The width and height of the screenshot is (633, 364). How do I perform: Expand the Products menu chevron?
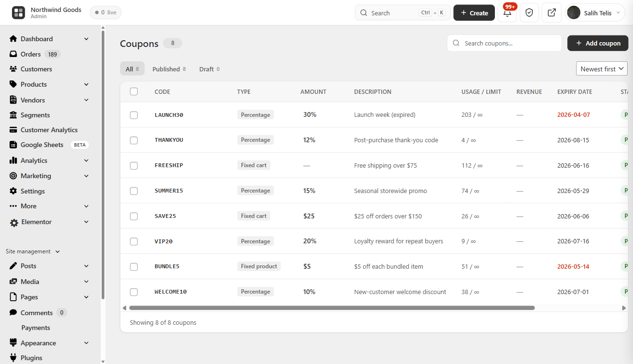[86, 84]
